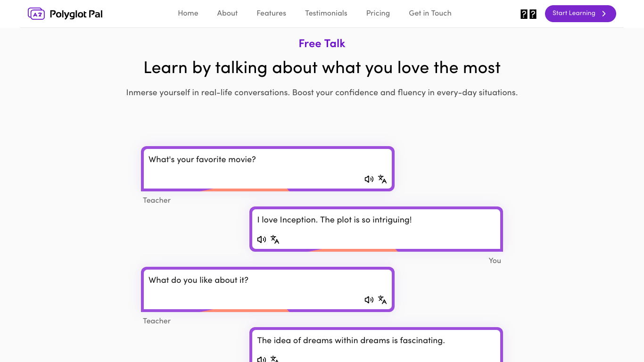The width and height of the screenshot is (644, 362).
Task: Click the Polyglot Pal logo icon
Action: pos(36,14)
